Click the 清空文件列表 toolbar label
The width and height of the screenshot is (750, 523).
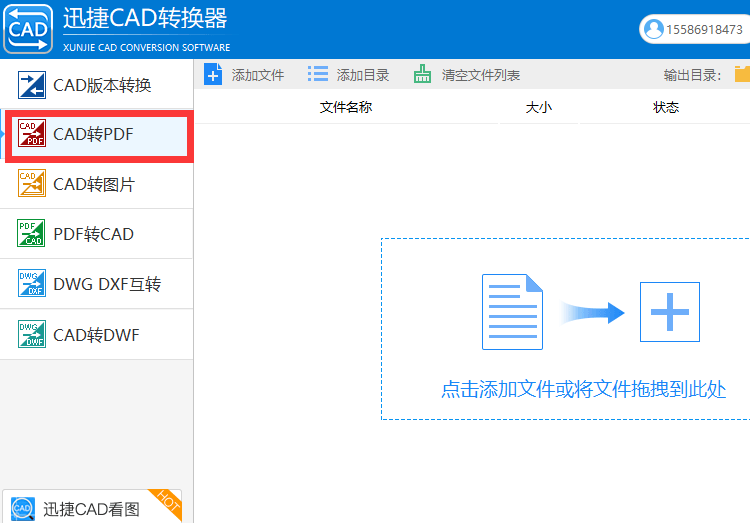(x=481, y=75)
